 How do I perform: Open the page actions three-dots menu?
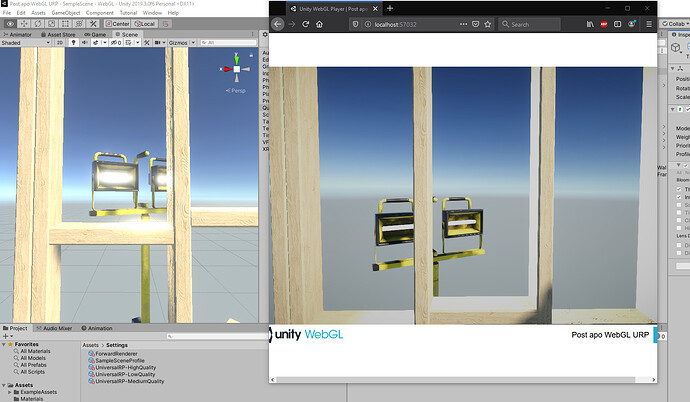click(x=463, y=24)
